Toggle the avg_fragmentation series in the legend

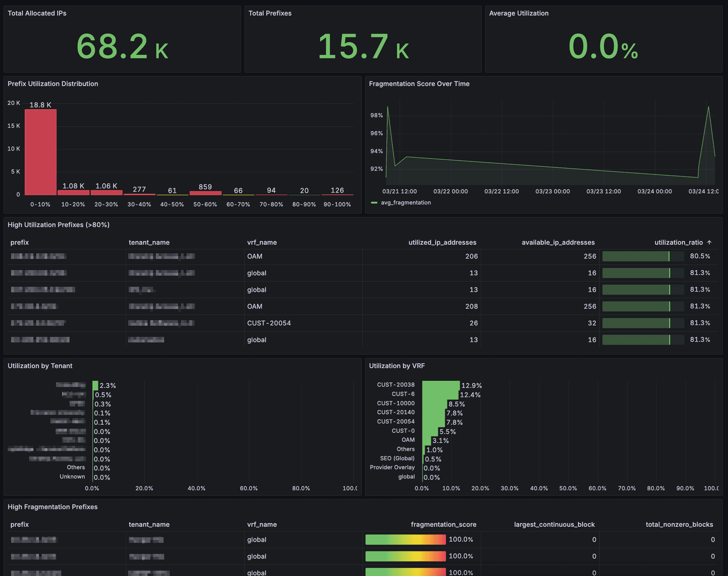406,202
